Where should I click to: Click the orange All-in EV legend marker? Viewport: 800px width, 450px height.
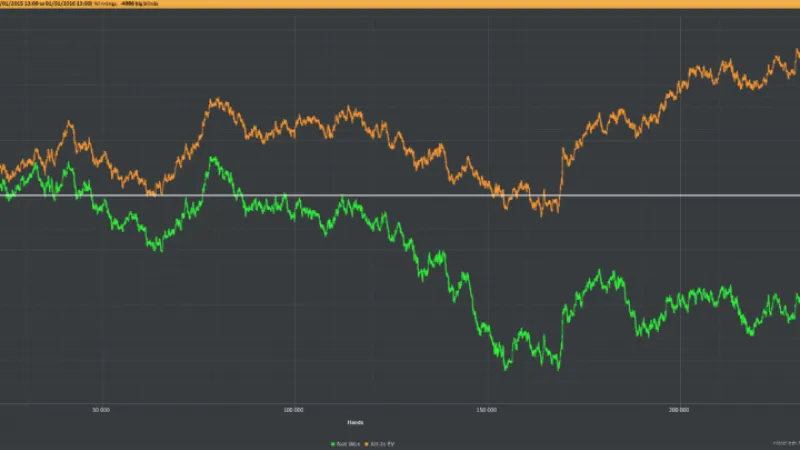[x=367, y=442]
